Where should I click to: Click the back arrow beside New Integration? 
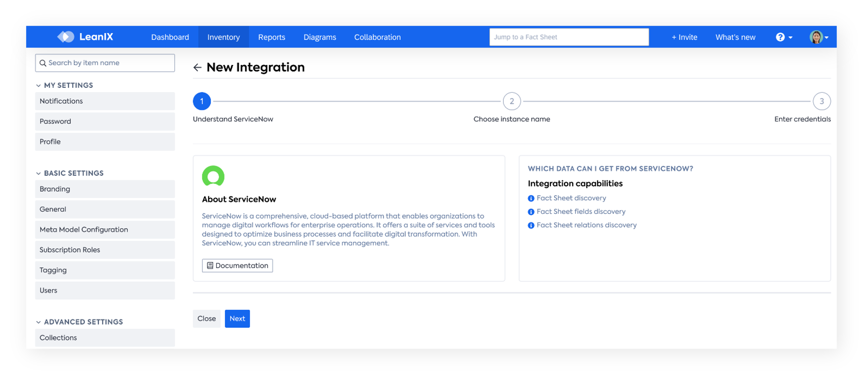pyautogui.click(x=197, y=68)
